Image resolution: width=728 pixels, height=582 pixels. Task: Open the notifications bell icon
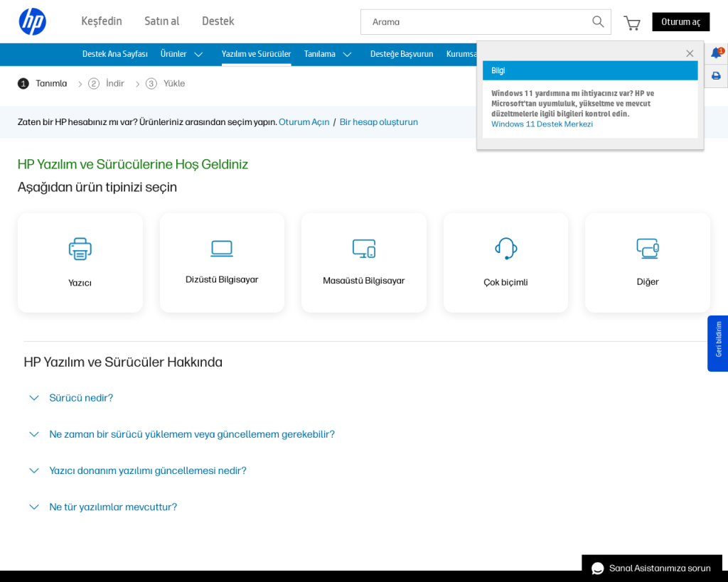[x=717, y=53]
